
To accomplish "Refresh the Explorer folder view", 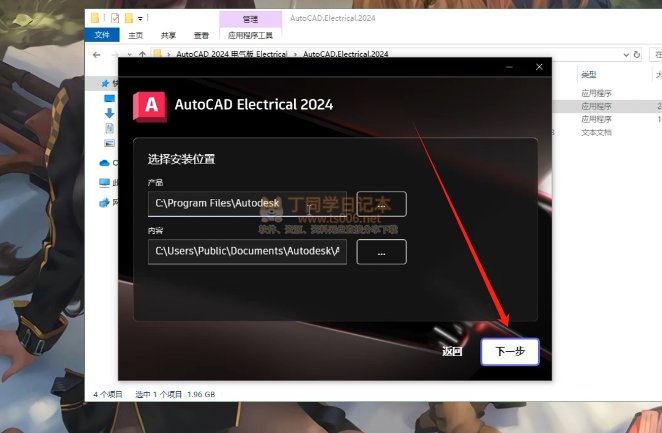I will (637, 55).
